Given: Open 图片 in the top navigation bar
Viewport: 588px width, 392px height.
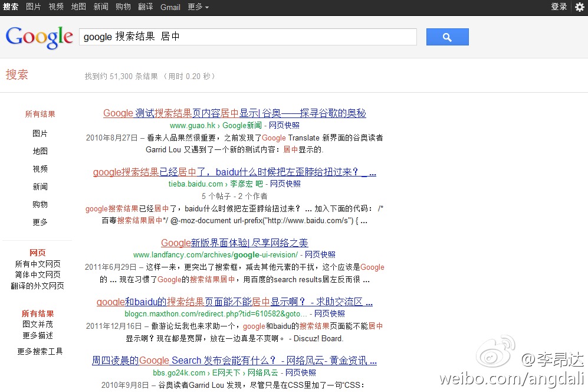Looking at the screenshot, I should 34,6.
